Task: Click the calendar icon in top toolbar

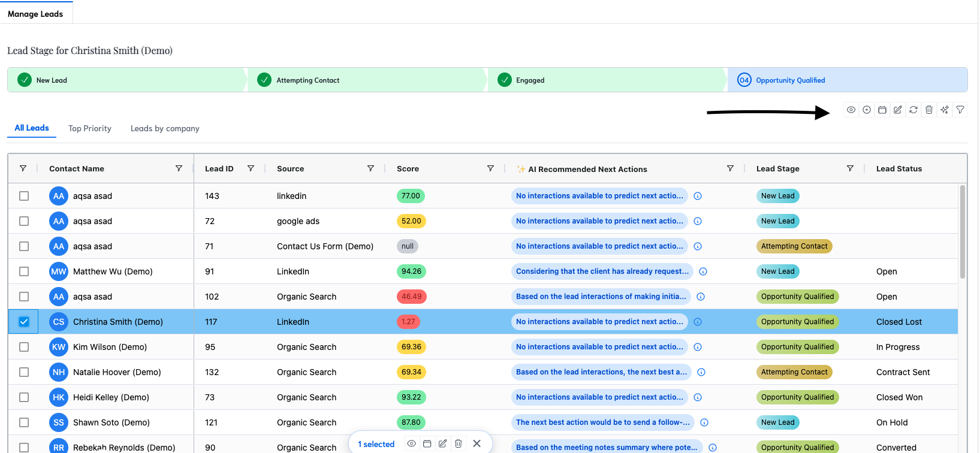Action: tap(882, 110)
